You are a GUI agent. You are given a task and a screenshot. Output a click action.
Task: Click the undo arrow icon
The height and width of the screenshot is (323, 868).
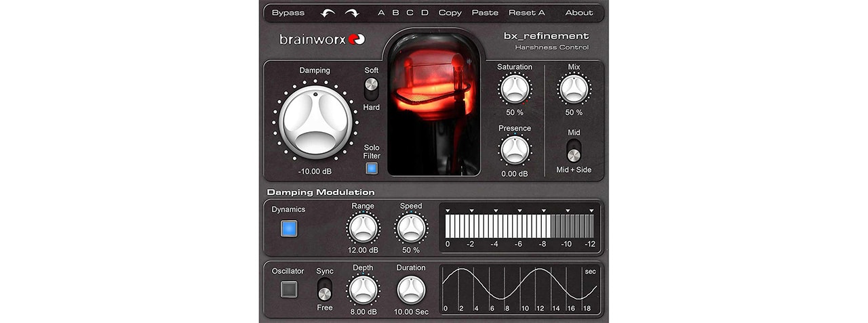(x=328, y=13)
